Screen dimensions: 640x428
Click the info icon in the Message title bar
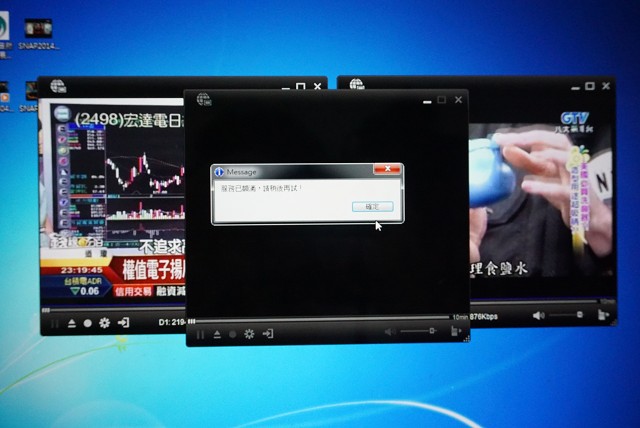tap(220, 172)
